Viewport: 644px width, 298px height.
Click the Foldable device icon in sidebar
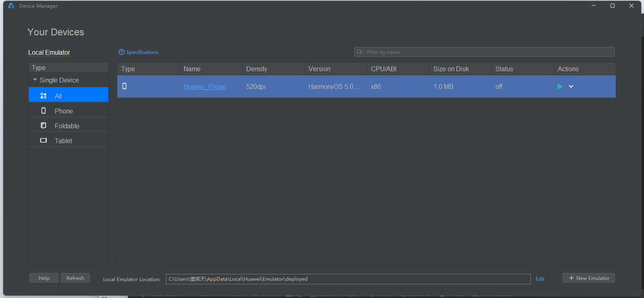tap(43, 125)
